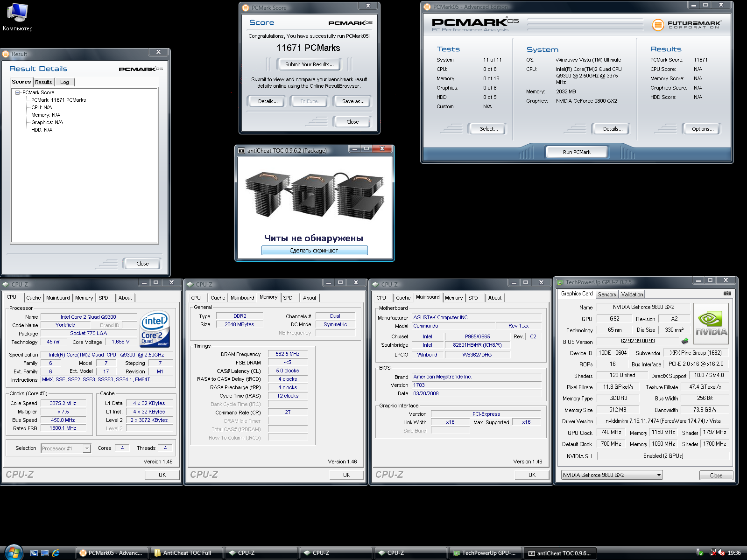
Task: Click Close in the PCMark Score window
Action: (x=352, y=122)
